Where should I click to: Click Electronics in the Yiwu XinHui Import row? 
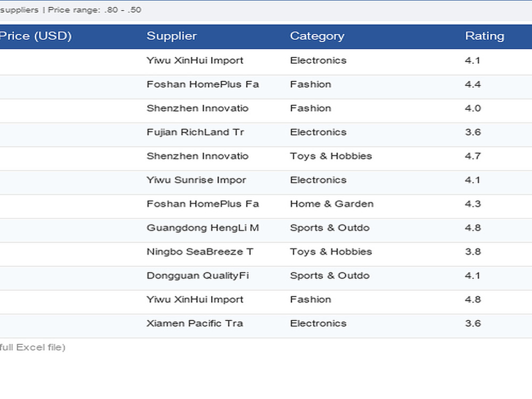tap(318, 61)
